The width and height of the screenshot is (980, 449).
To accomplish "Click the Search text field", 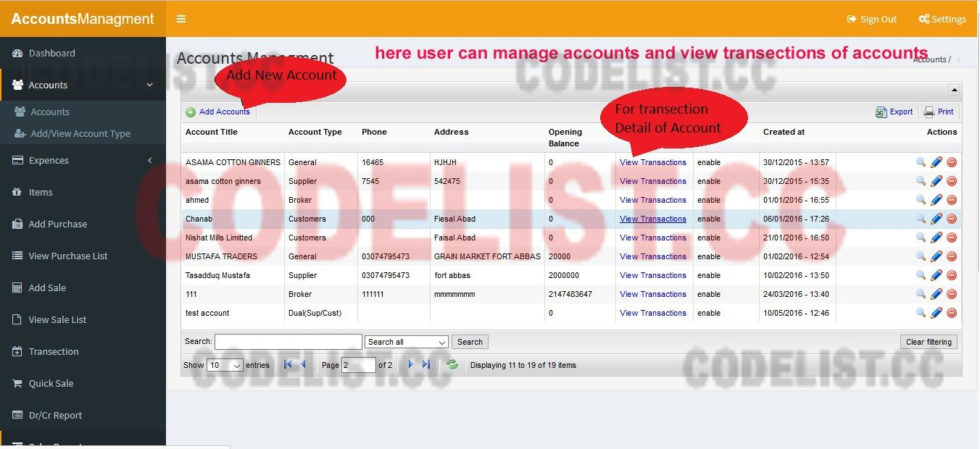I will pos(288,342).
